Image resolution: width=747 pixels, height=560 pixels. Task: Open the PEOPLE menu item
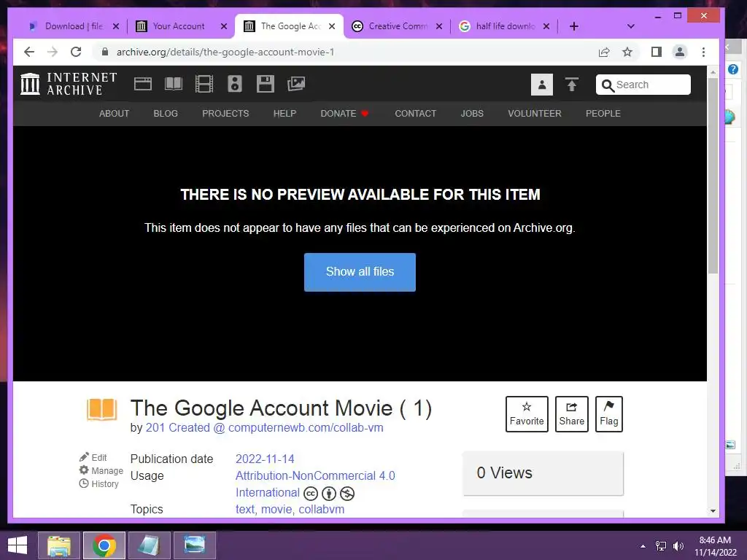pos(603,113)
